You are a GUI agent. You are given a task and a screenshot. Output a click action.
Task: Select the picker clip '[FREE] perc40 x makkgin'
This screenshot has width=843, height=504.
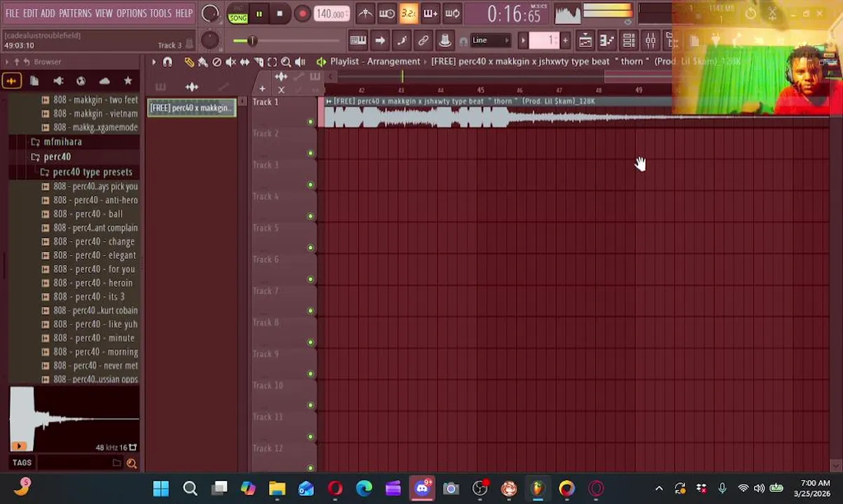191,108
